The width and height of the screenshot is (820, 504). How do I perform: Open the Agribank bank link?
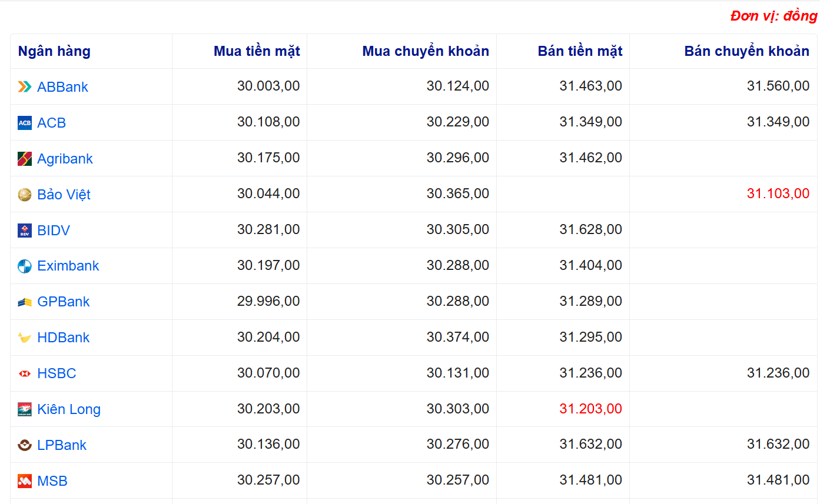65,159
